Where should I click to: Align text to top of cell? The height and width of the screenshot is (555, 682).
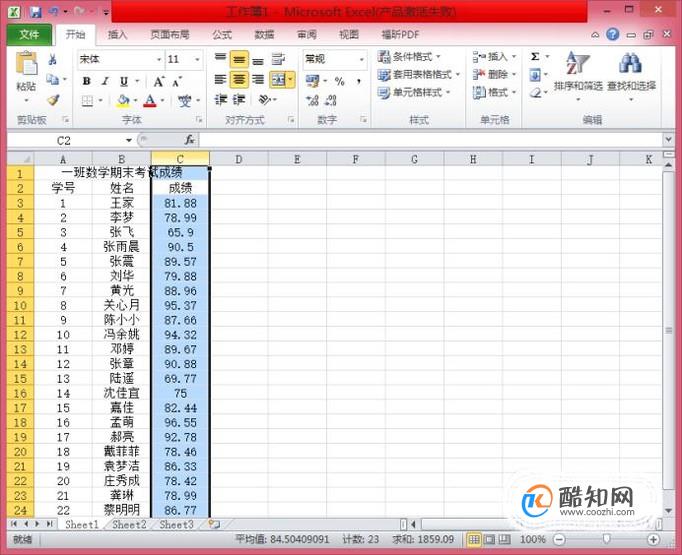[x=221, y=59]
